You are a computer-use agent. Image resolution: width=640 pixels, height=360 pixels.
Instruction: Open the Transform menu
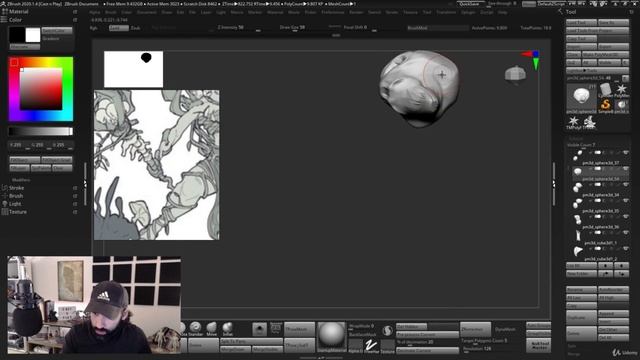[x=446, y=12]
